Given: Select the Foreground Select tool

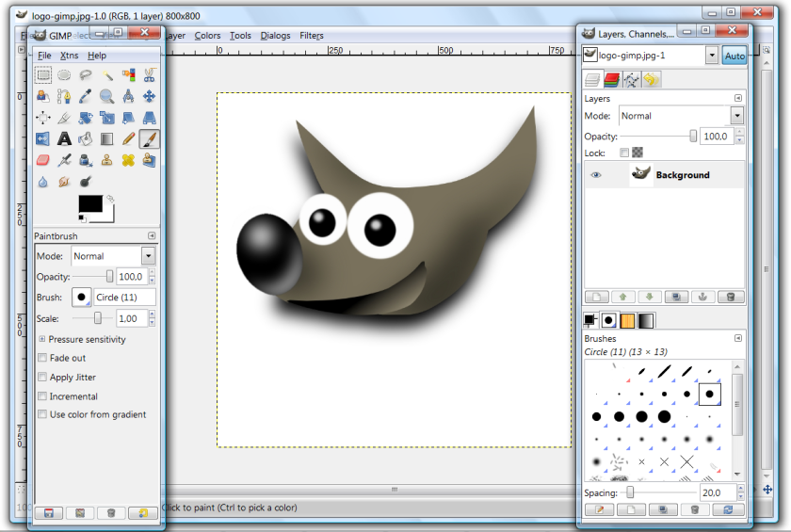Looking at the screenshot, I should (43, 96).
